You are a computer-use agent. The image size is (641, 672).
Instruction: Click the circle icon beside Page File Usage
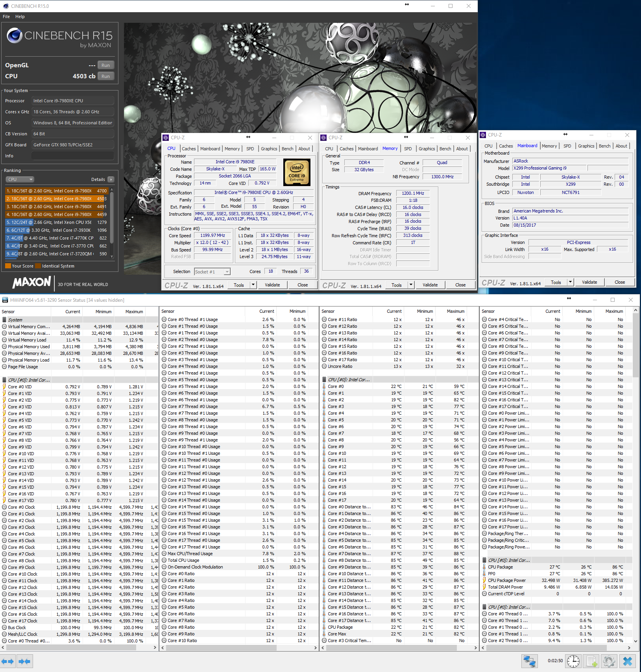(x=4, y=367)
